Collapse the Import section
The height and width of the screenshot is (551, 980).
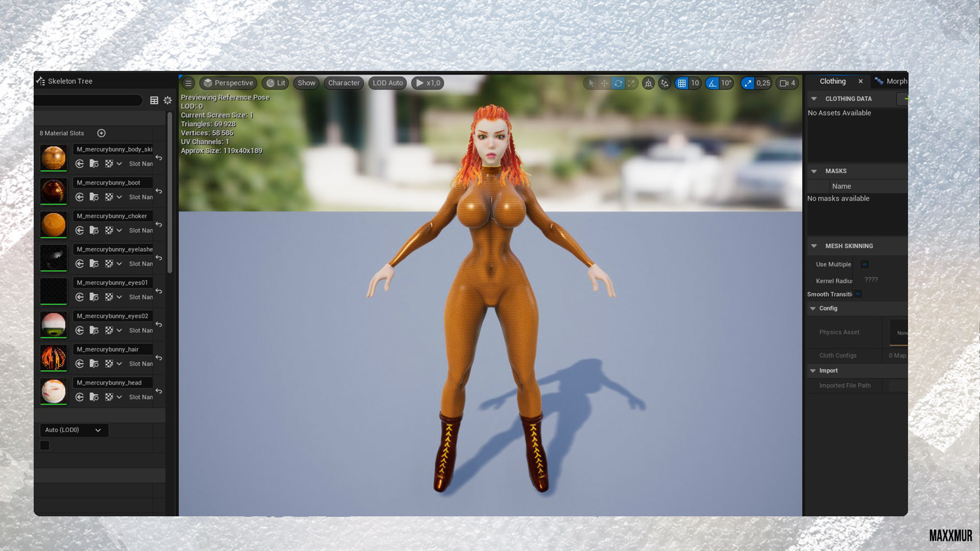[x=813, y=371]
